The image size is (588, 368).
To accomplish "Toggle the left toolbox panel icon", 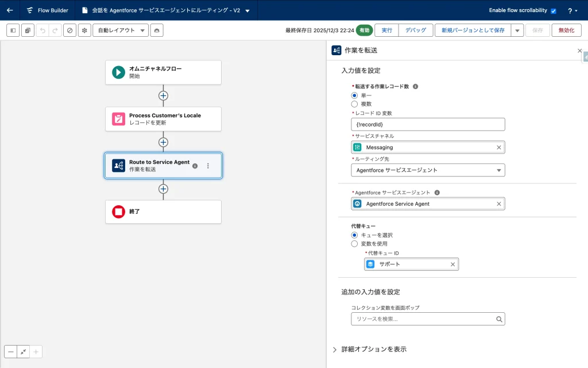I will [13, 30].
